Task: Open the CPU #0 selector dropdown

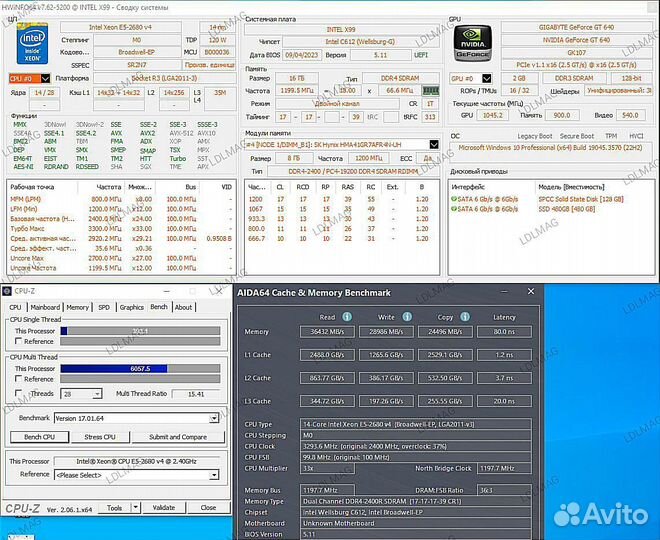Action: coord(45,78)
